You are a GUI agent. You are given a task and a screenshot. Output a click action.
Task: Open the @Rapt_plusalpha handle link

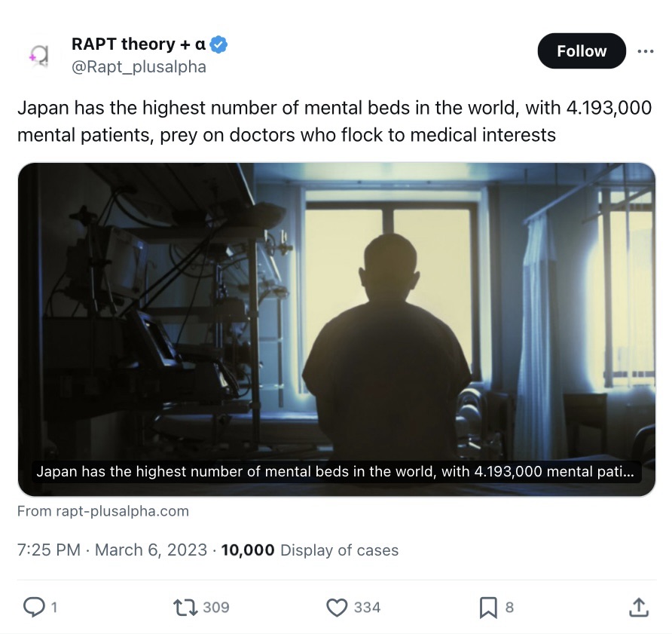click(139, 67)
